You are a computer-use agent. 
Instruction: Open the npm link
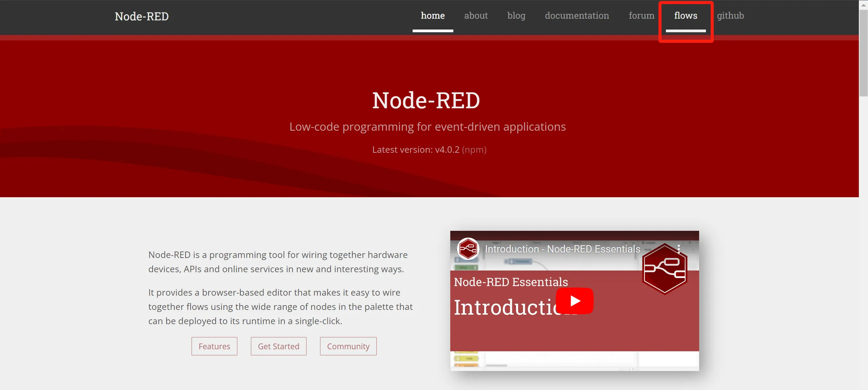[x=474, y=150]
